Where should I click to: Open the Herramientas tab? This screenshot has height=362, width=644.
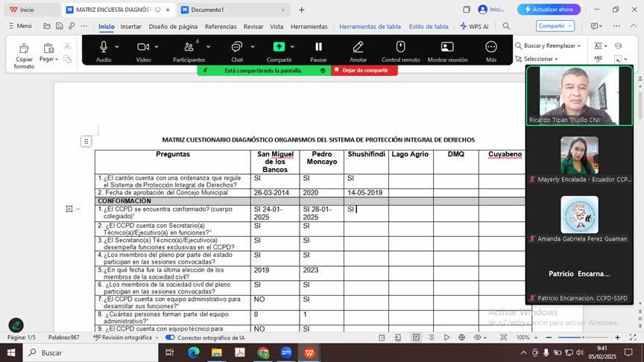pyautogui.click(x=309, y=26)
